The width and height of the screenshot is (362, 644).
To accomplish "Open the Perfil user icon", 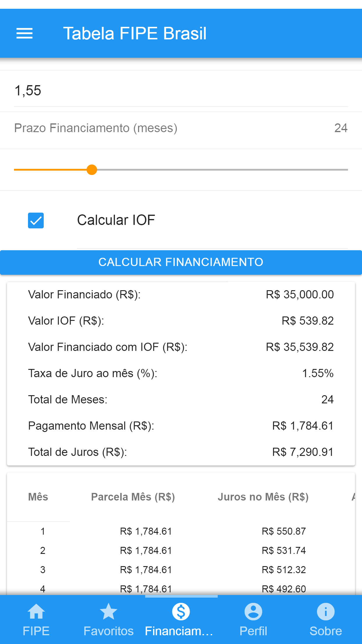I will (x=253, y=611).
